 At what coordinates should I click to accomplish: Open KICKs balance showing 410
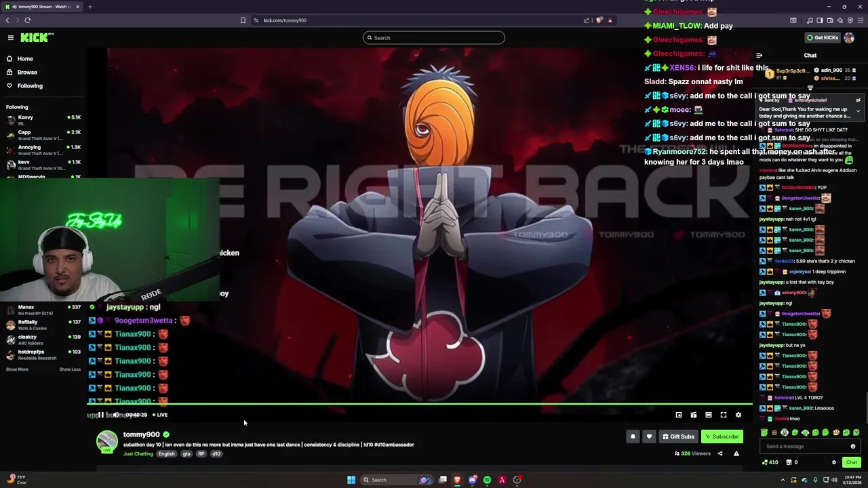pos(770,462)
